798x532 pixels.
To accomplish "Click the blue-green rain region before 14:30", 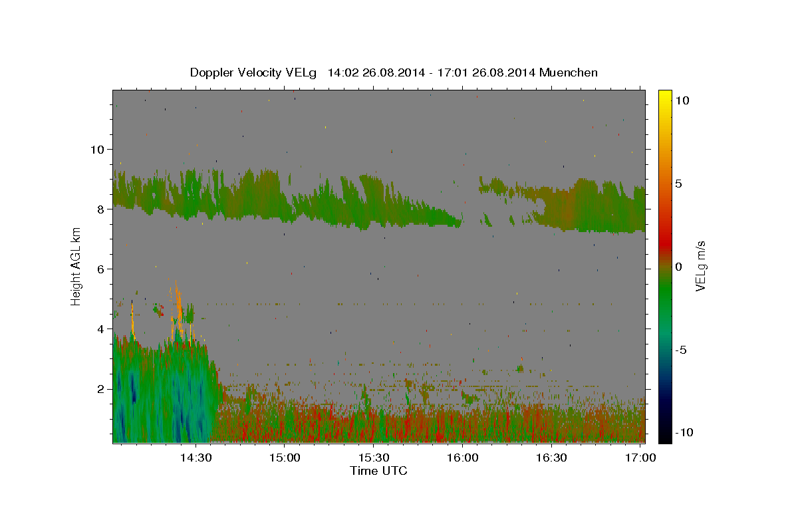I will (163, 392).
